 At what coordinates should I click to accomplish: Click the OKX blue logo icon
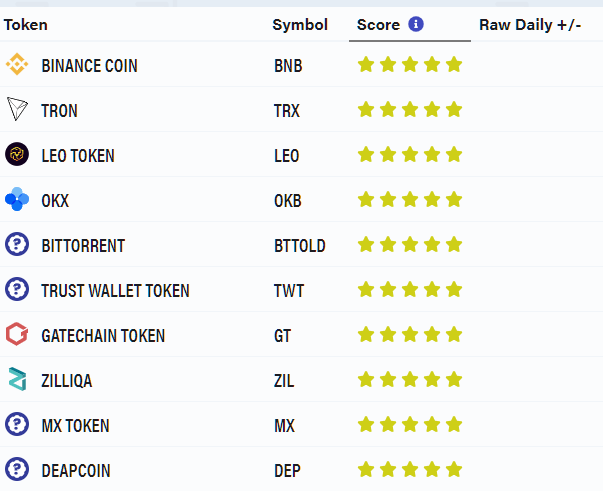click(x=17, y=199)
